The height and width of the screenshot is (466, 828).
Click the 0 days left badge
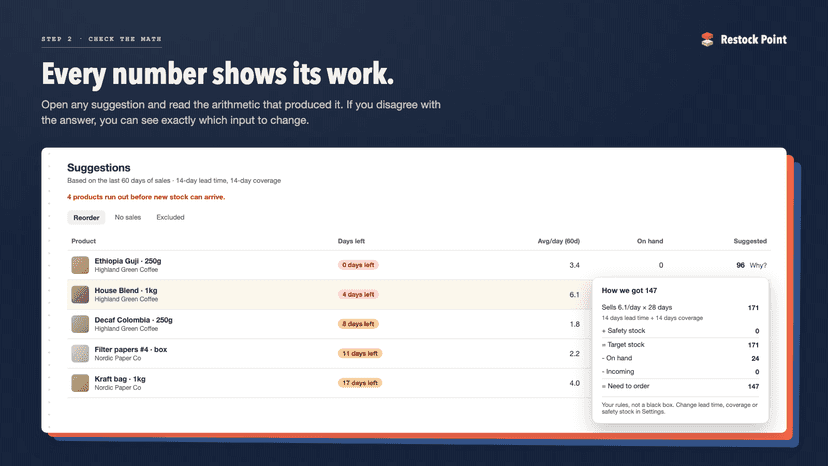(358, 265)
